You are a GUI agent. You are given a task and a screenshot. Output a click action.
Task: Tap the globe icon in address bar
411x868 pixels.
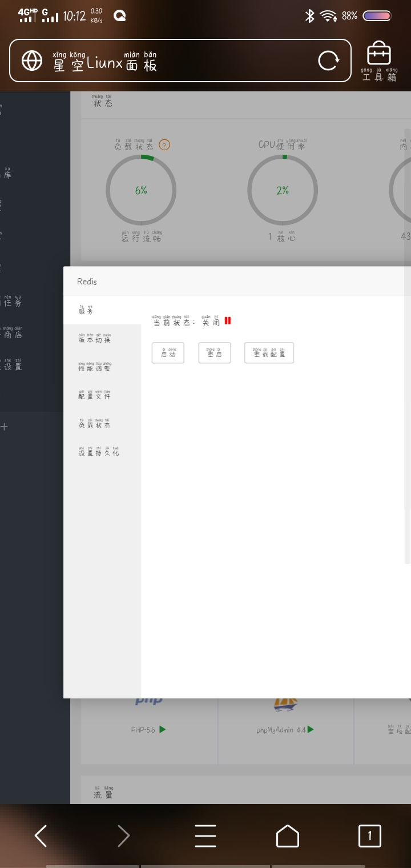(x=32, y=61)
